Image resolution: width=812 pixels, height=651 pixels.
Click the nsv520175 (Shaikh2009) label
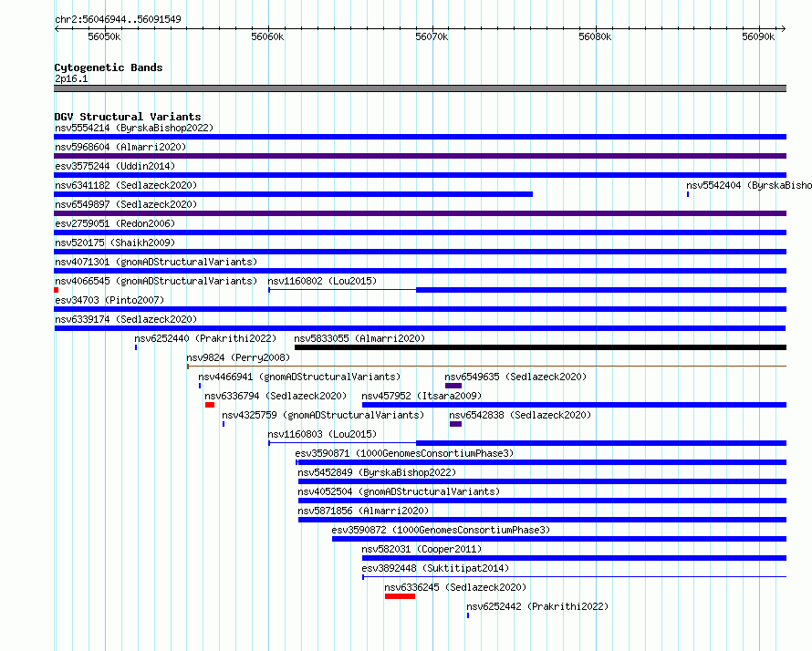(x=115, y=243)
